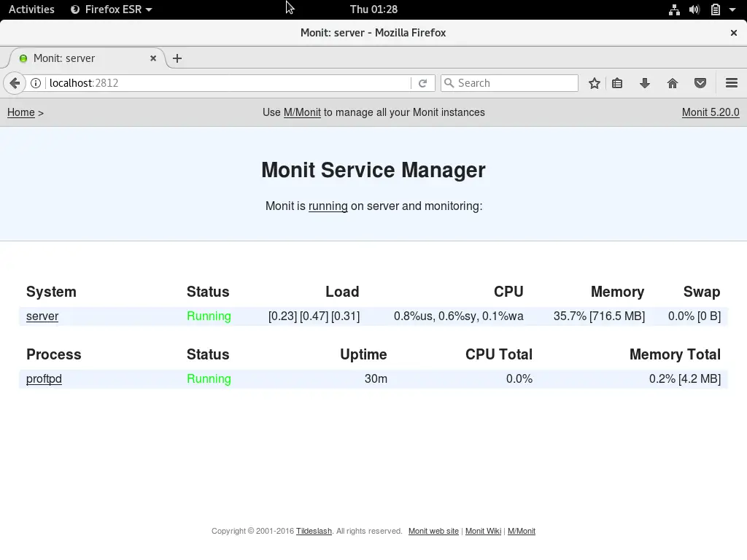Open the Firefox ESR application menu
Image resolution: width=747 pixels, height=560 pixels.
click(111, 9)
